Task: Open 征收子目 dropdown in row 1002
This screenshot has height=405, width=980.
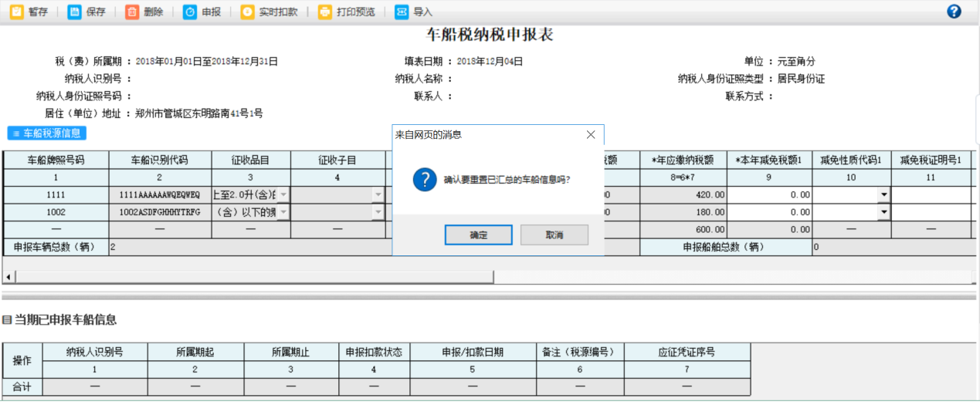Action: click(x=378, y=211)
